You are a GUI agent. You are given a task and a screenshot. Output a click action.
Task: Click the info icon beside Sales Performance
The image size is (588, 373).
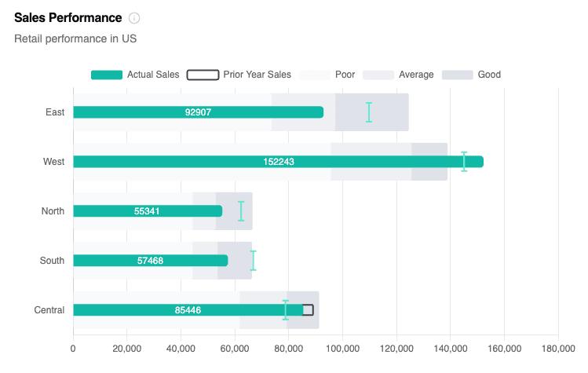click(134, 18)
